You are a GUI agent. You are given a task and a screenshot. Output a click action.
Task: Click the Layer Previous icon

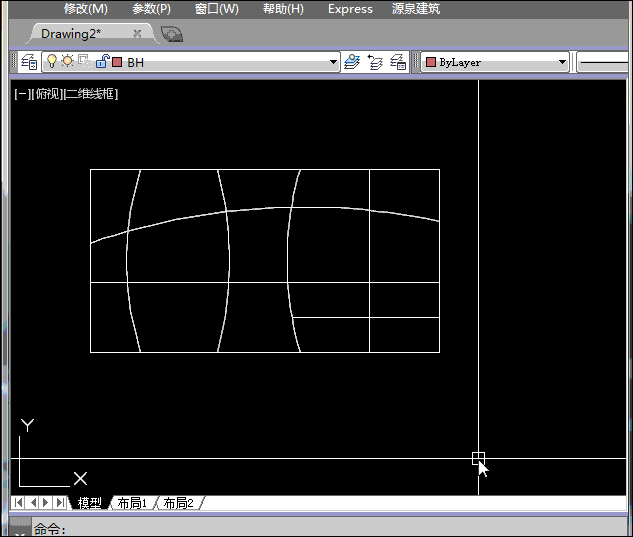coord(375,62)
